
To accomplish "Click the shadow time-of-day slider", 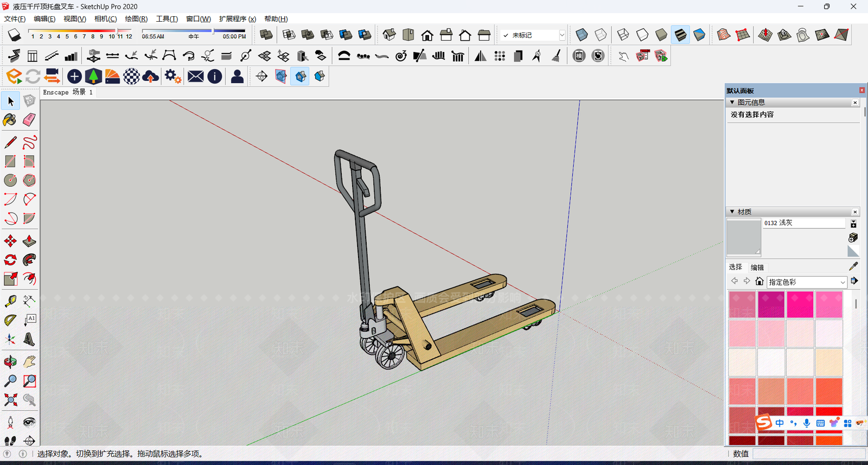I will 194,30.
